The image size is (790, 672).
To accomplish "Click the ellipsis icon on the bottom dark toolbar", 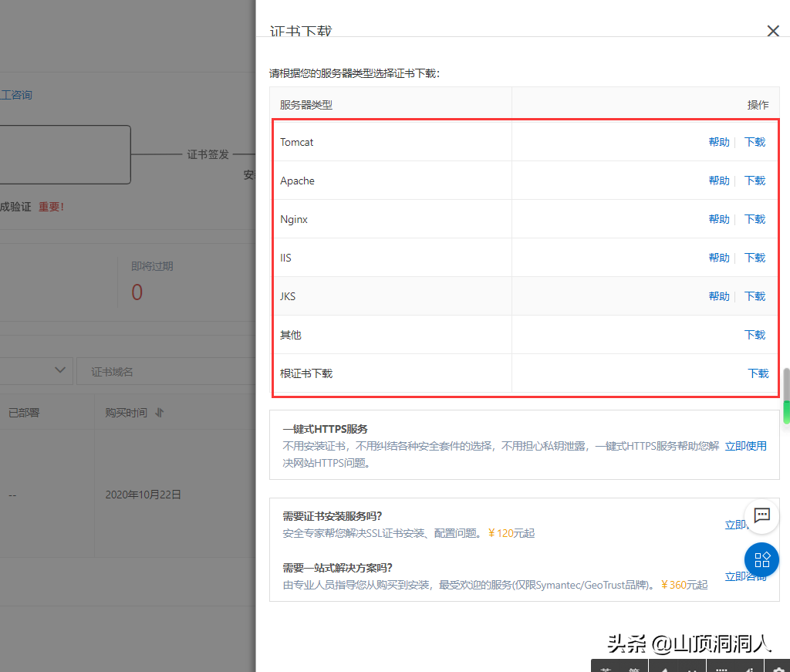I will [x=721, y=669].
